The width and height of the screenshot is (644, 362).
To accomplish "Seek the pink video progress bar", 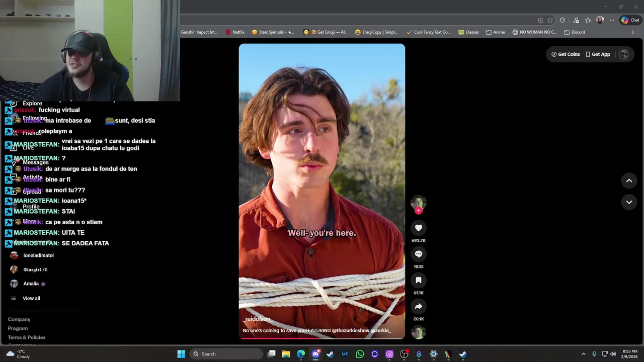I will click(322, 338).
